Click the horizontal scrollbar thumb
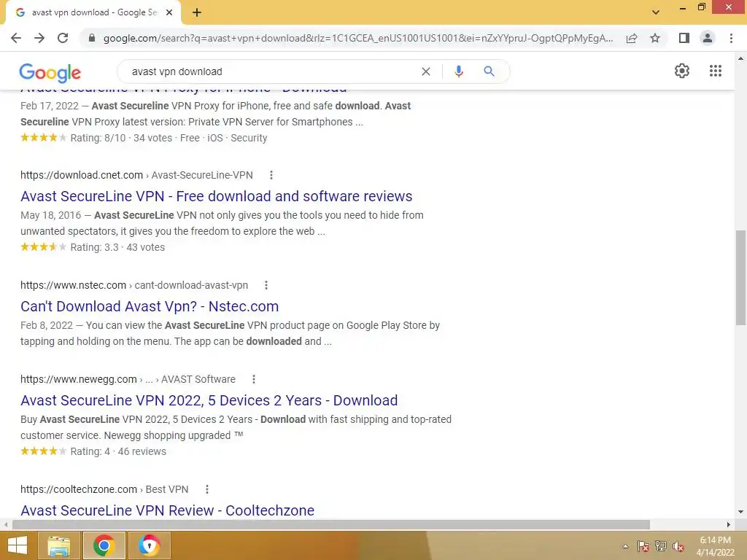Viewport: 747px width, 560px height. [330, 524]
